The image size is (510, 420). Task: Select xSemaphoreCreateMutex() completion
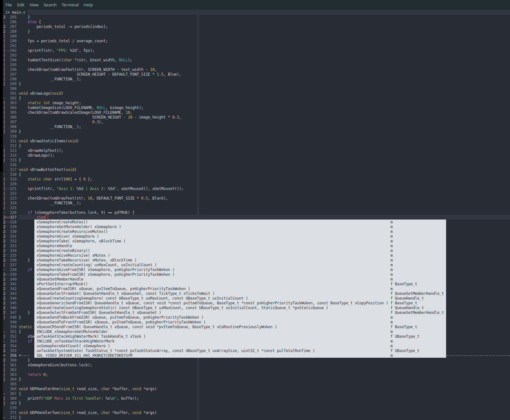coord(240,222)
